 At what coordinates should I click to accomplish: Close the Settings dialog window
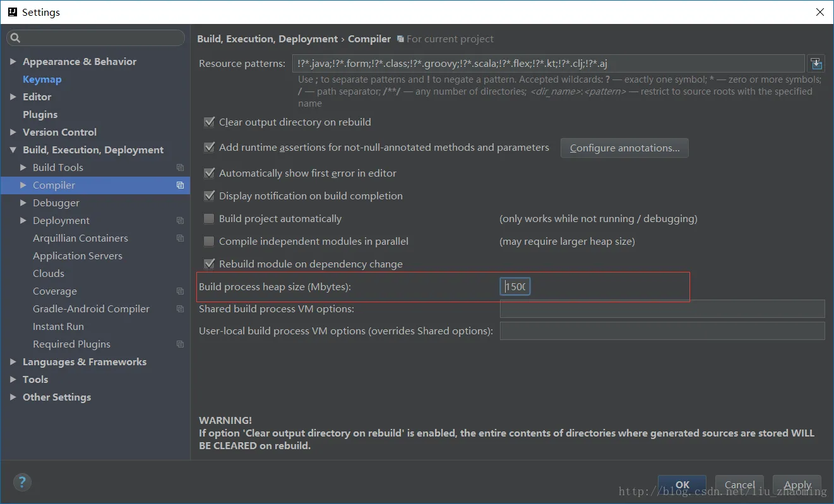point(819,12)
